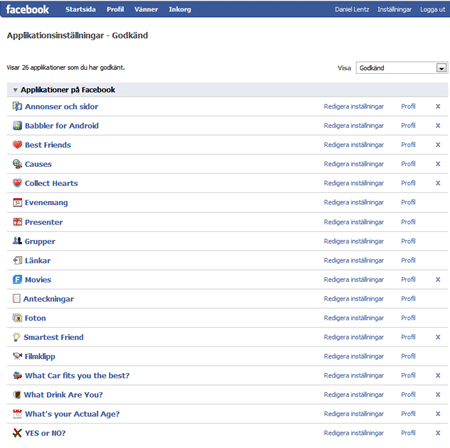This screenshot has height=448, width=450.
Task: Open the Profil link for YES or NO?
Action: (408, 433)
